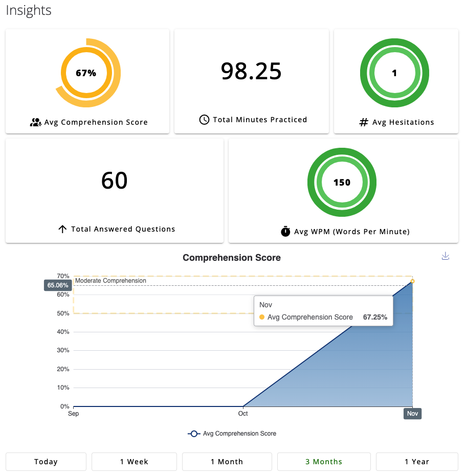Toggle the Avg Comprehension Score legend marker

[193, 434]
